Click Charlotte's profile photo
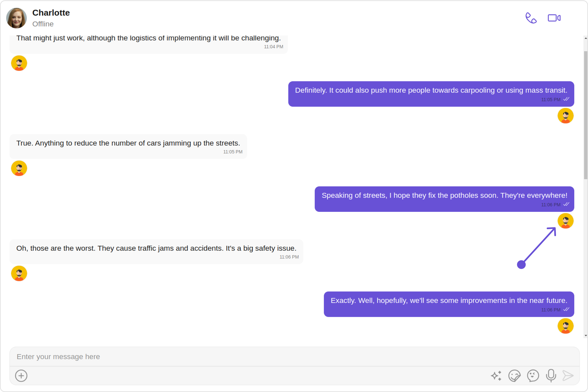This screenshot has height=392, width=588. 16,18
